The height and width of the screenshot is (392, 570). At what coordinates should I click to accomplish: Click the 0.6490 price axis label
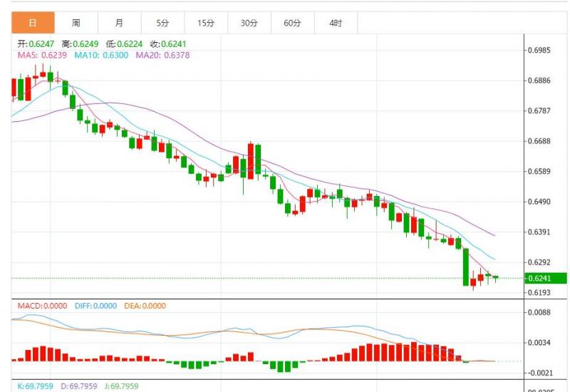coord(539,202)
